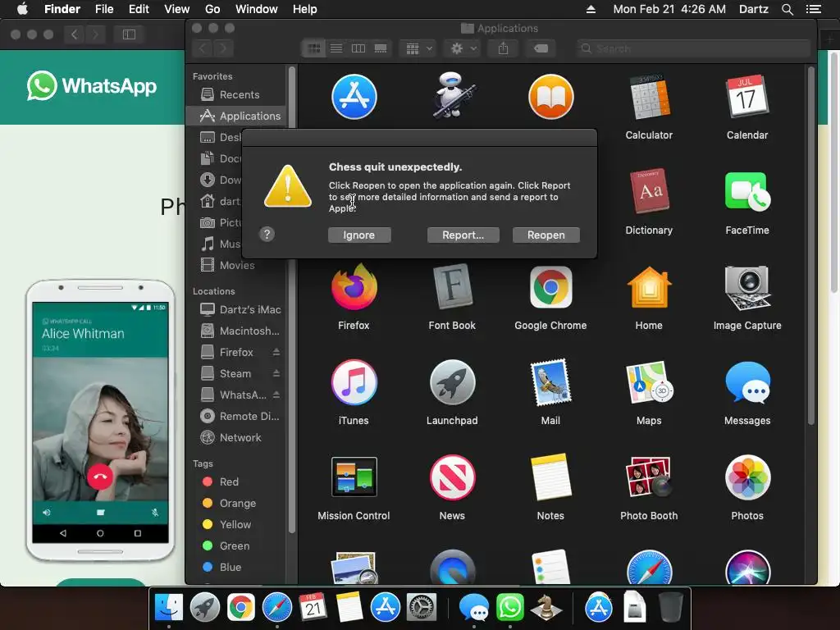Select the Green tag

click(x=236, y=546)
